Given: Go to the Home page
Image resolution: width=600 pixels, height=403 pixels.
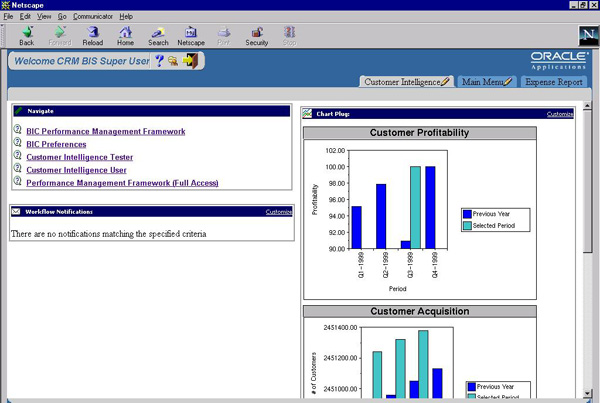Looking at the screenshot, I should [x=126, y=36].
